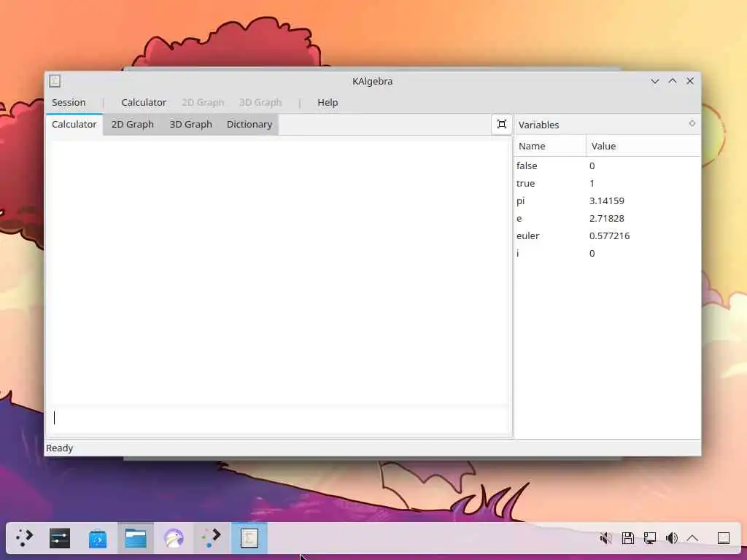
Task: Open the volume speaker tray icon
Action: point(672,538)
